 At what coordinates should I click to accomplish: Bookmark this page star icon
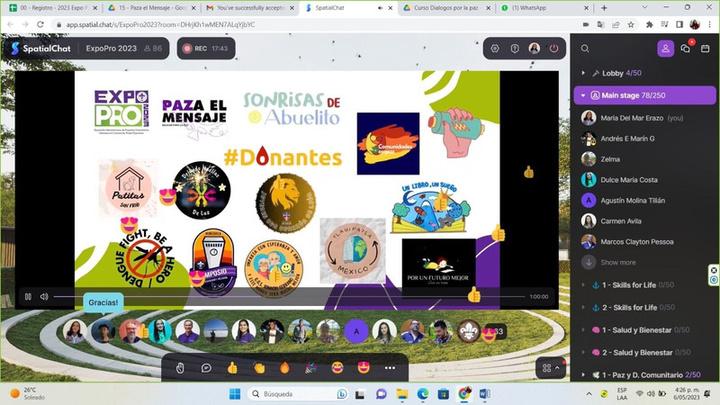631,25
